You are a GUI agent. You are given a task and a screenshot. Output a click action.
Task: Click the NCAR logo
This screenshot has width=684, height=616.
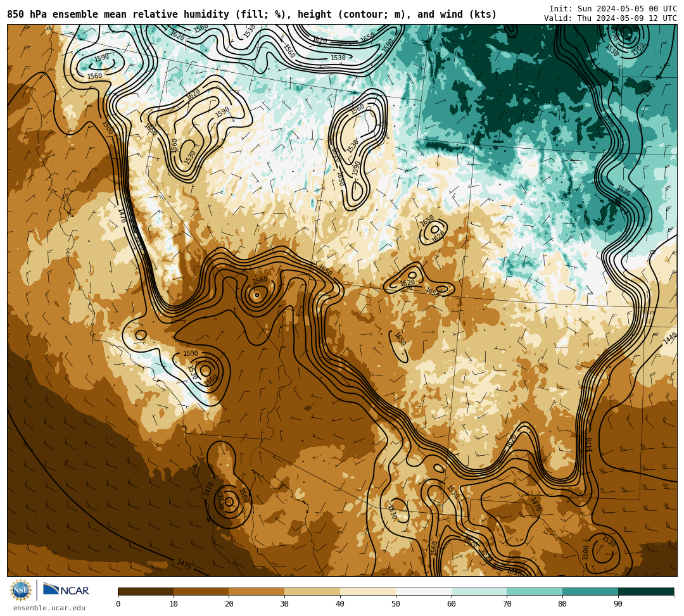point(66,590)
